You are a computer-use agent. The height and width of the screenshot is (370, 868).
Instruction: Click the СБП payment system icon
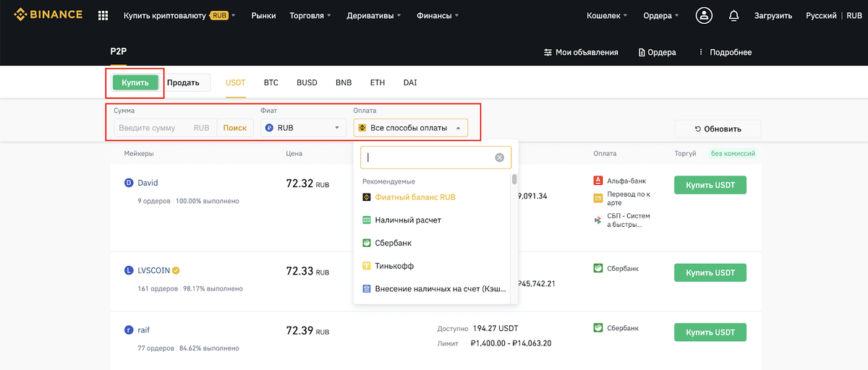click(598, 220)
